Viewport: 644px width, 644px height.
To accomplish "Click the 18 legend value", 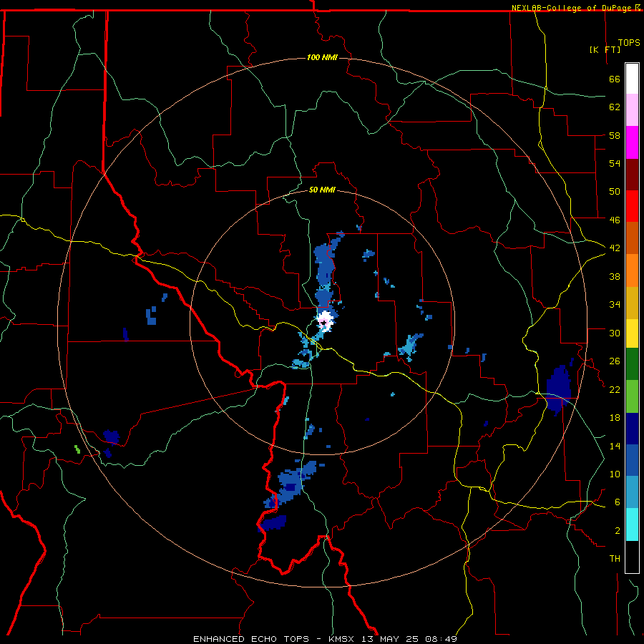I will tap(615, 418).
